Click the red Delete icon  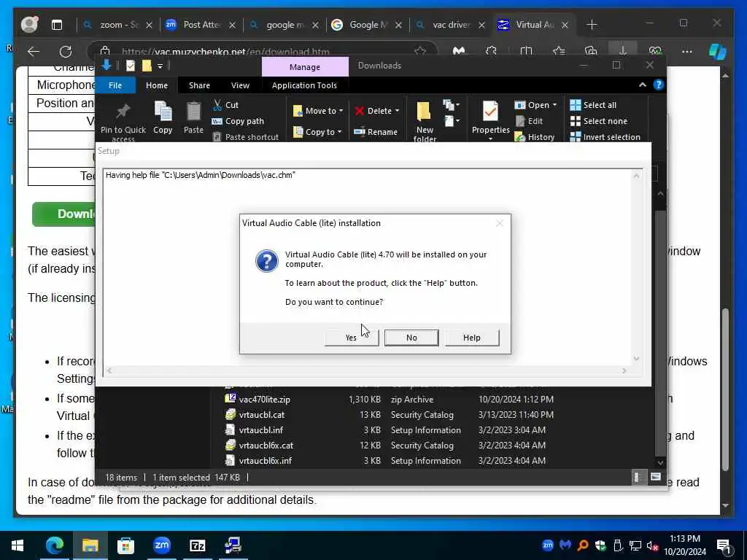(x=360, y=111)
